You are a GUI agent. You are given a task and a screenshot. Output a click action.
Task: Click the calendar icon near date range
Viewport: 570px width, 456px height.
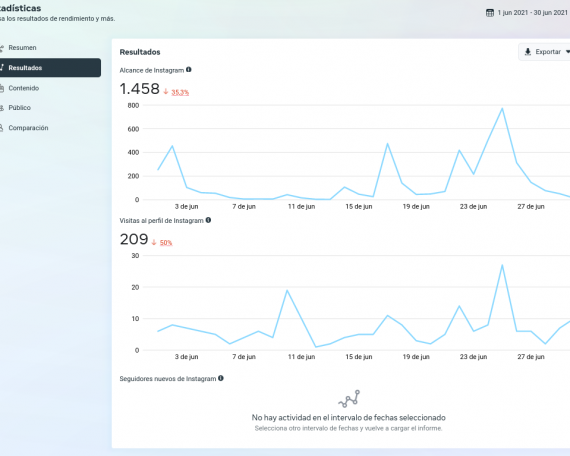490,13
